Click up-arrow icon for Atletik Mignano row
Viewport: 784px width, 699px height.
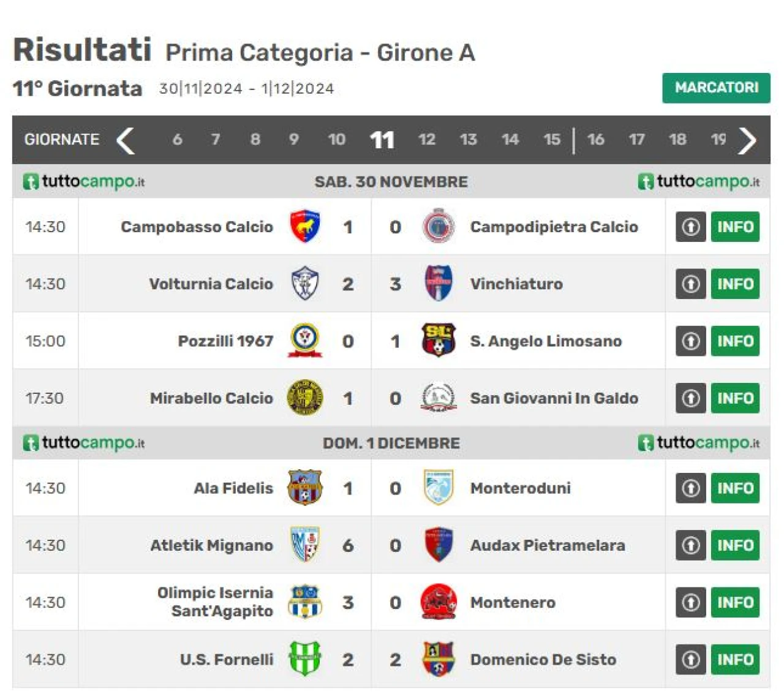(x=691, y=545)
